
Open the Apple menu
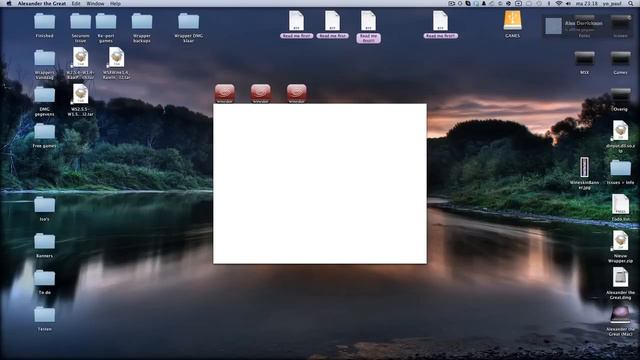pos(9,3)
